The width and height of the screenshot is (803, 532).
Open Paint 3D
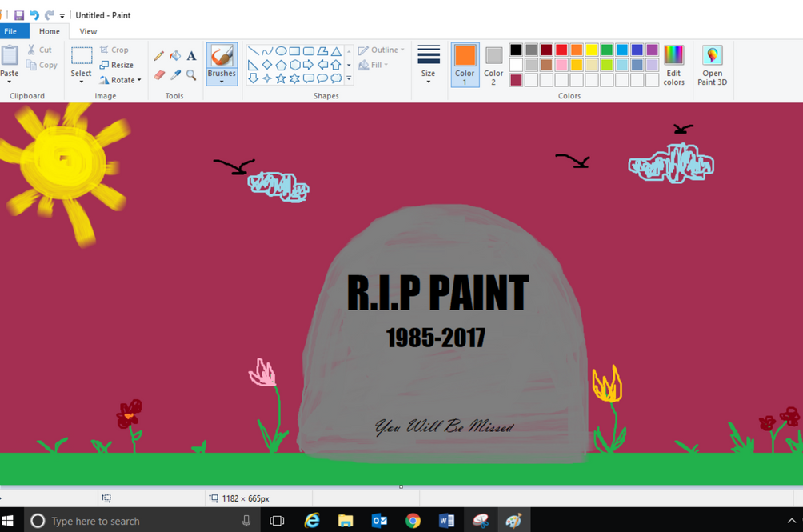pos(713,65)
